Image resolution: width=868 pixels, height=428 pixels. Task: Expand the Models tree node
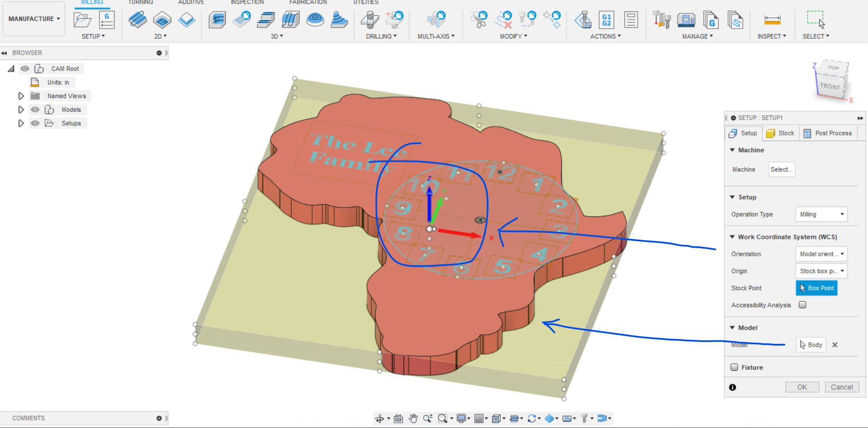tap(21, 109)
